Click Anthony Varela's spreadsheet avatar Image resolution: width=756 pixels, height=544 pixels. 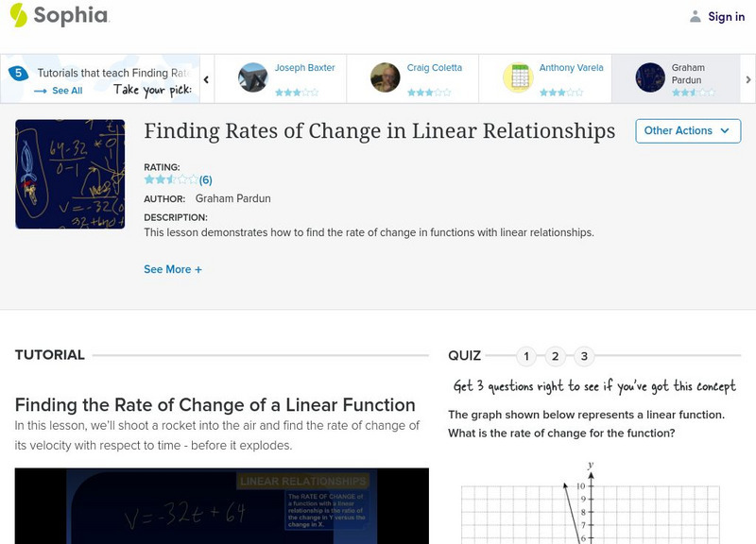tap(518, 77)
